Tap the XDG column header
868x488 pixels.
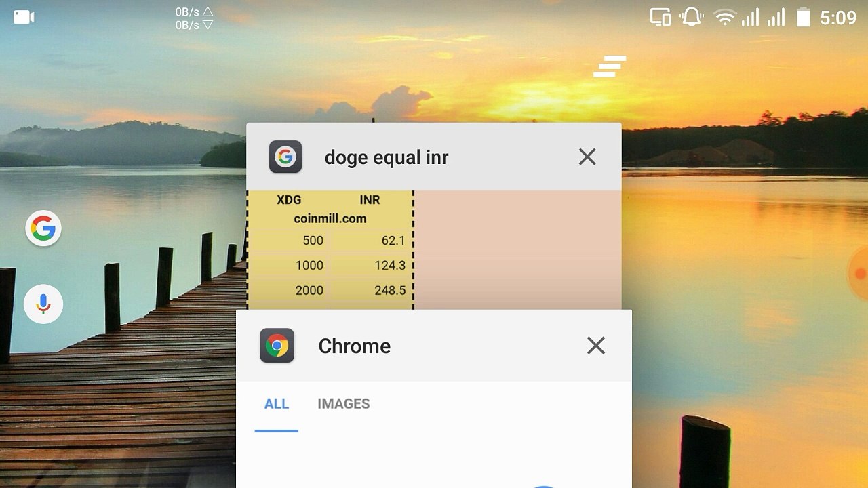(289, 200)
